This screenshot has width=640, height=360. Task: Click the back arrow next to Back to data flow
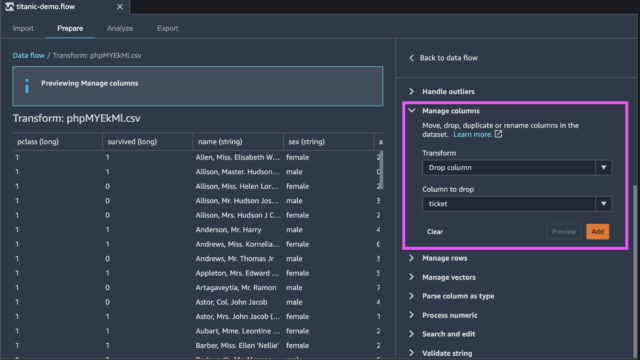tap(411, 58)
